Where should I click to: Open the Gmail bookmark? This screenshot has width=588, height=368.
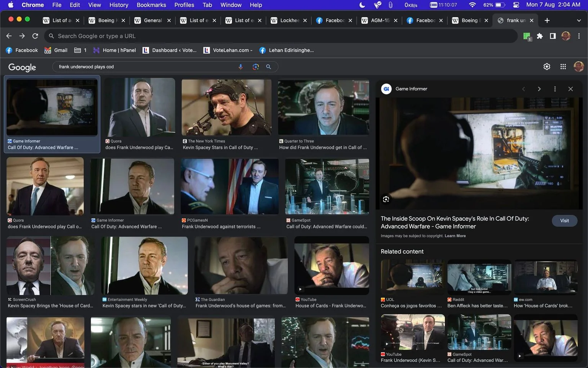coord(56,50)
